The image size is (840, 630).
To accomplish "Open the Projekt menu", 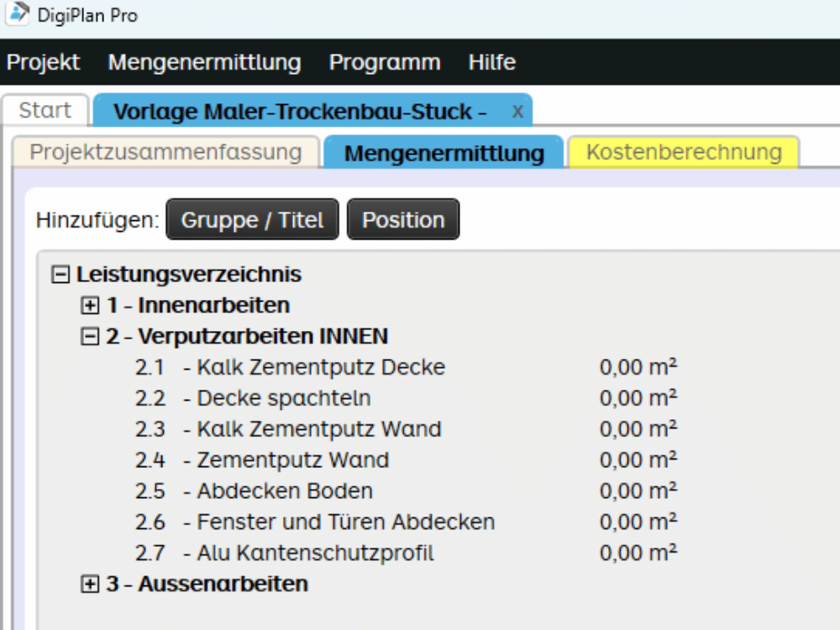I will (x=44, y=62).
